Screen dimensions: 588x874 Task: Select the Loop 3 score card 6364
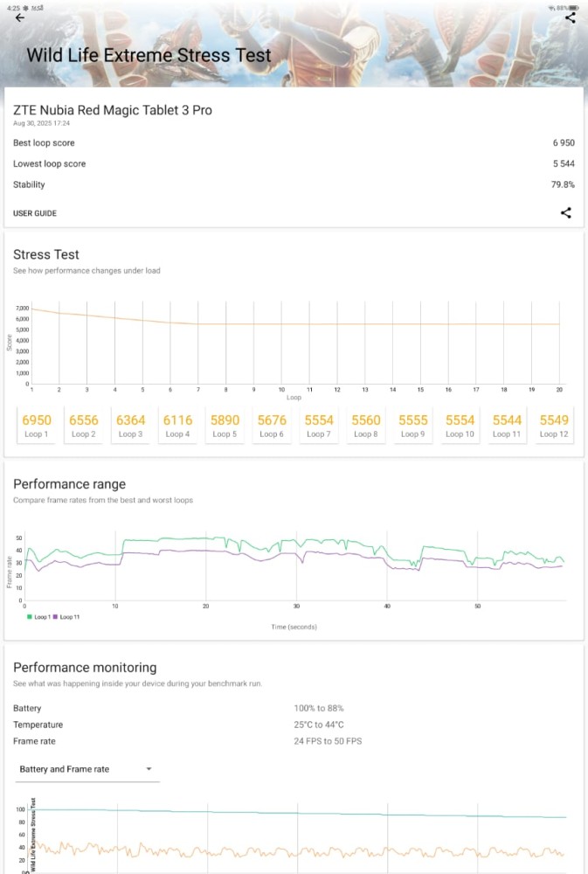click(130, 426)
